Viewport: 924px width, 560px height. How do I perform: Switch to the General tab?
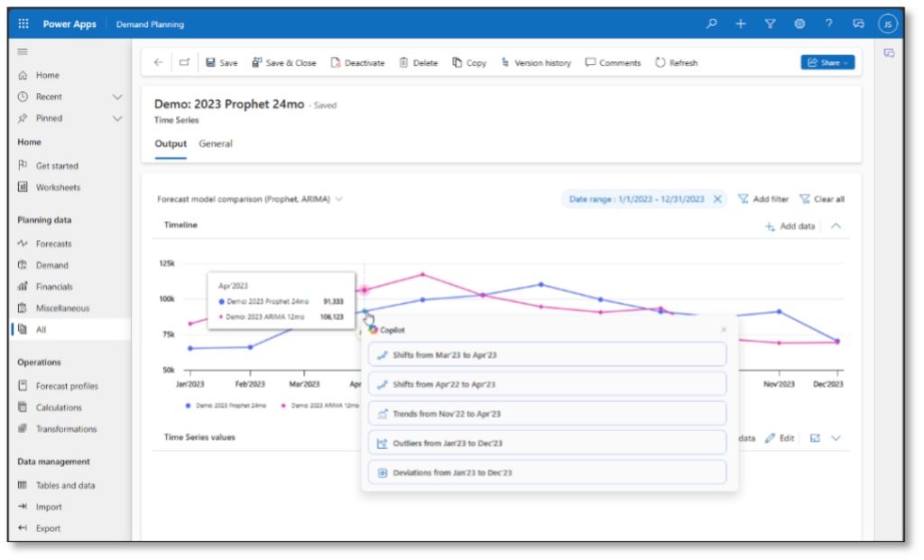[x=216, y=144]
